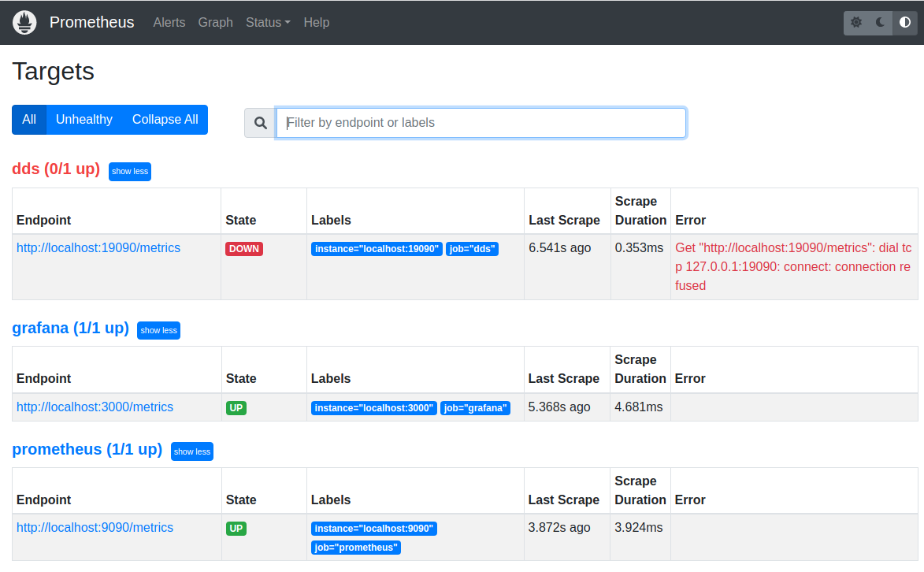924x572 pixels.
Task: Click the '5.368s ago' last scrape value
Action: pos(559,407)
